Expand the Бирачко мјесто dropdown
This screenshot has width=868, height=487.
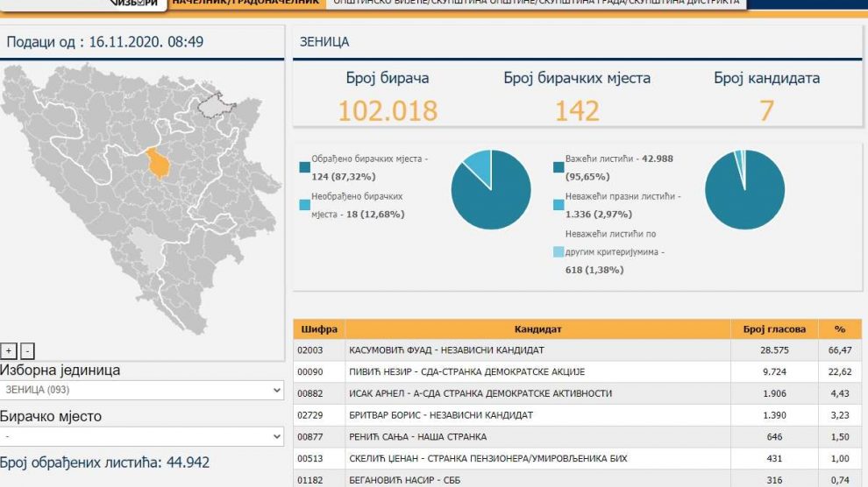point(142,436)
